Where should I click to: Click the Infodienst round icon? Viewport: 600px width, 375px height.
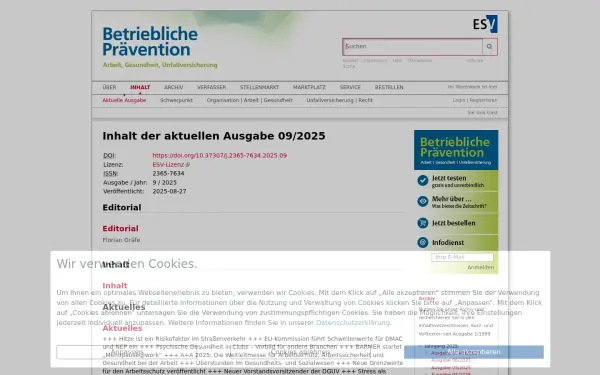422,242
